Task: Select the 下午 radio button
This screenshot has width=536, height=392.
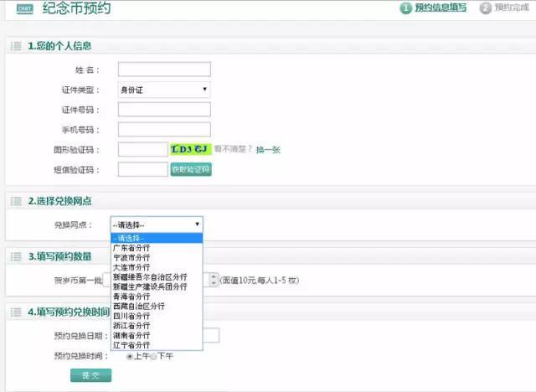Action: 153,356
